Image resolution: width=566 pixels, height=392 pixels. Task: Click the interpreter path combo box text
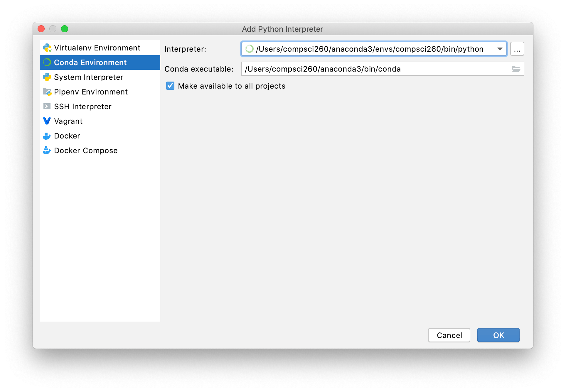[x=369, y=49]
